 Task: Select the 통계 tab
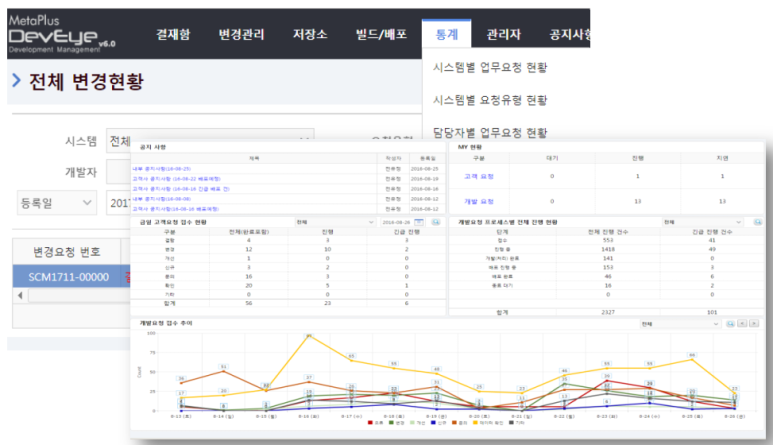pos(447,34)
